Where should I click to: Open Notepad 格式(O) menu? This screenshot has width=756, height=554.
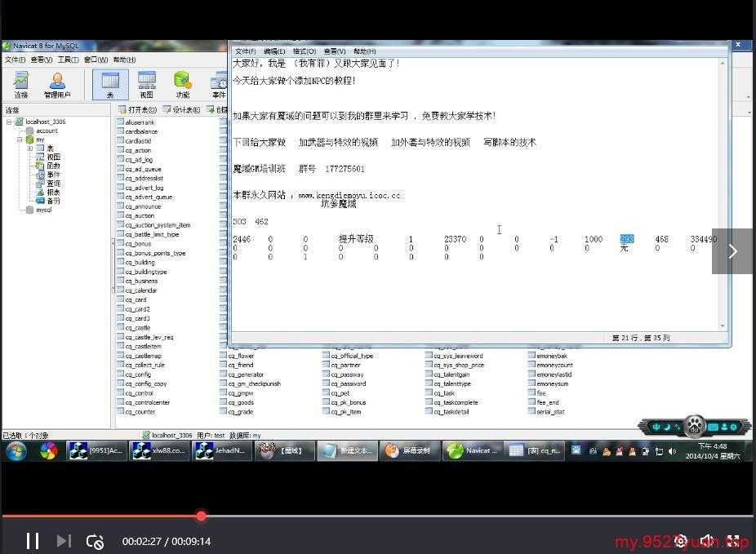[x=305, y=51]
